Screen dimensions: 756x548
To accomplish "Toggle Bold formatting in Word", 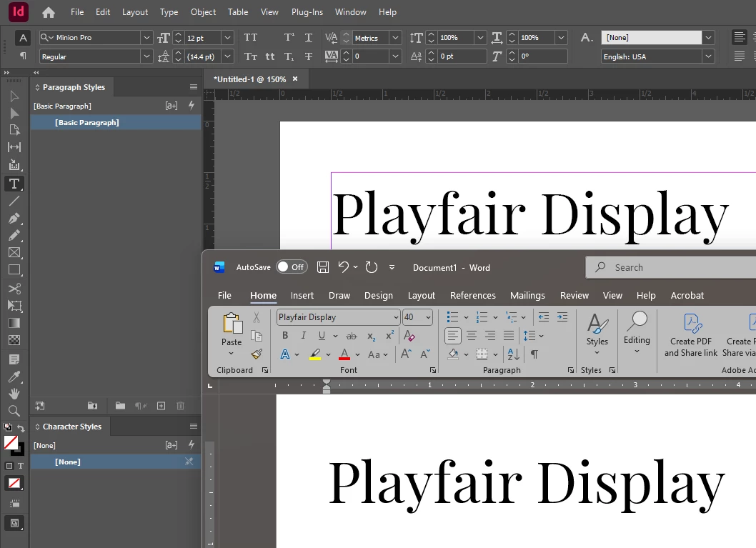I will tap(285, 336).
